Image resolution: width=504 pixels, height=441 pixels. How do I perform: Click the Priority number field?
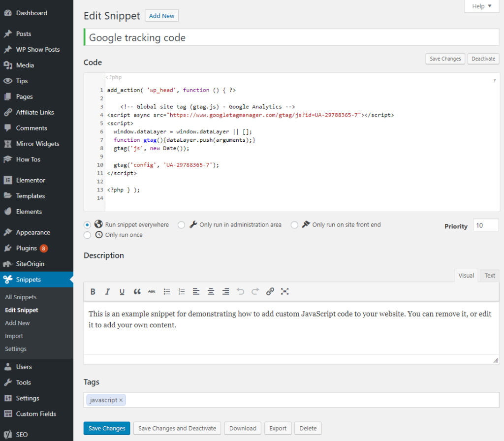pos(485,225)
